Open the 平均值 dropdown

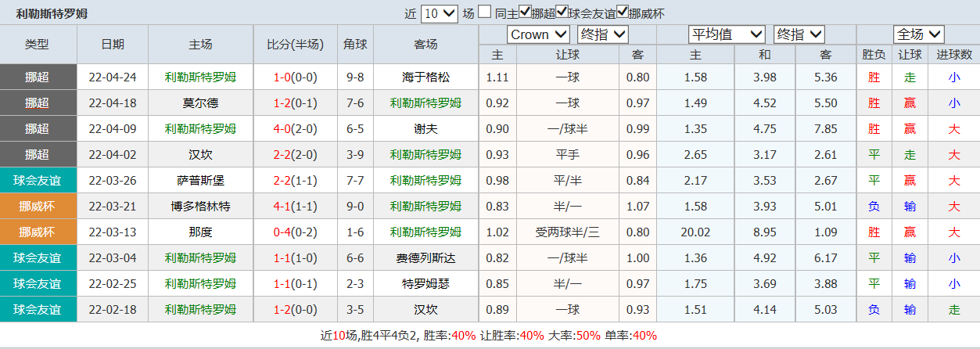point(727,34)
